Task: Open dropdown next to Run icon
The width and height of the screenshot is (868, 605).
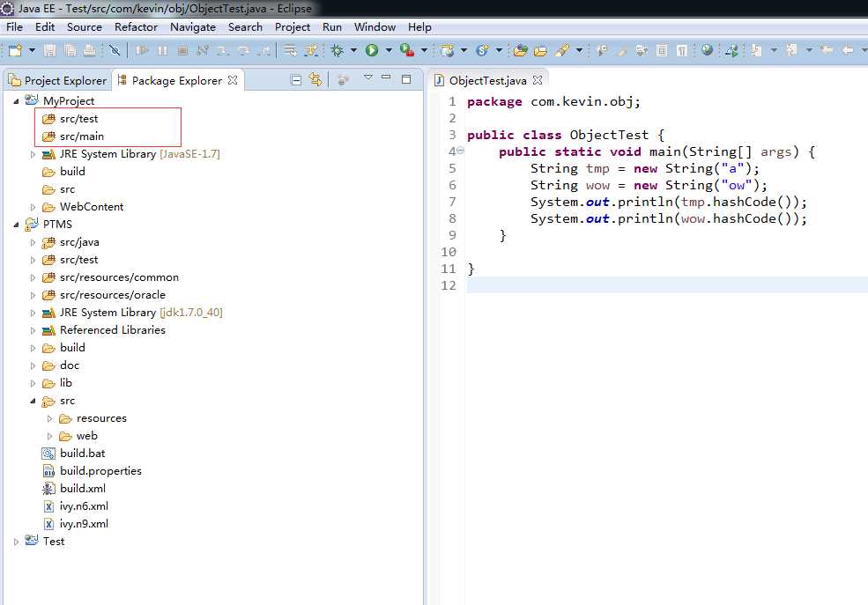Action: 389,51
